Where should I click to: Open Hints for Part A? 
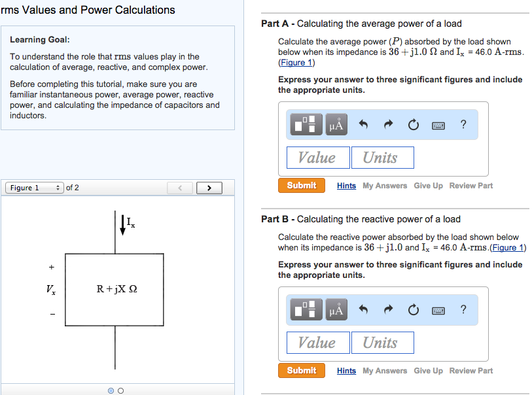346,185
